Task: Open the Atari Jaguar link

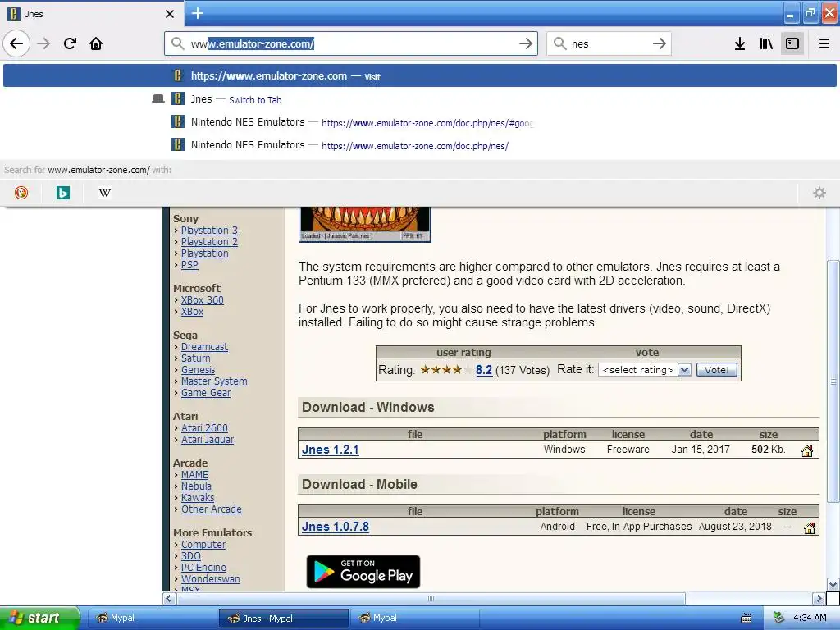Action: tap(208, 440)
